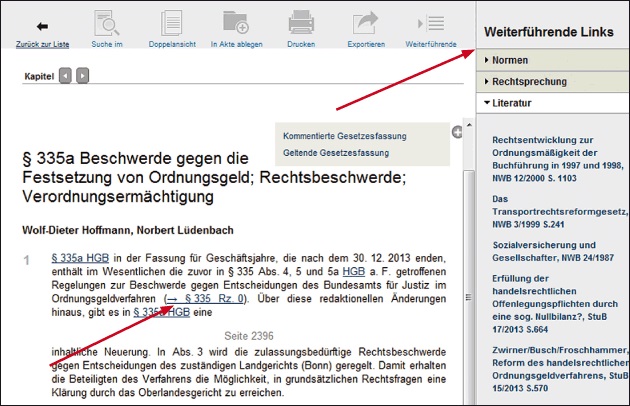This screenshot has width=630, height=406.
Task: Open Geltende Gesetzesfassung link
Action: [335, 153]
